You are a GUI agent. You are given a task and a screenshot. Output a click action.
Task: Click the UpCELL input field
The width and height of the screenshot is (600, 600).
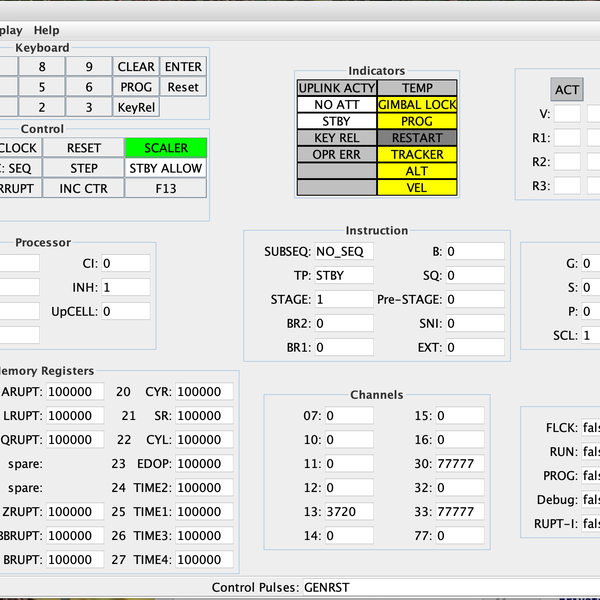125,311
